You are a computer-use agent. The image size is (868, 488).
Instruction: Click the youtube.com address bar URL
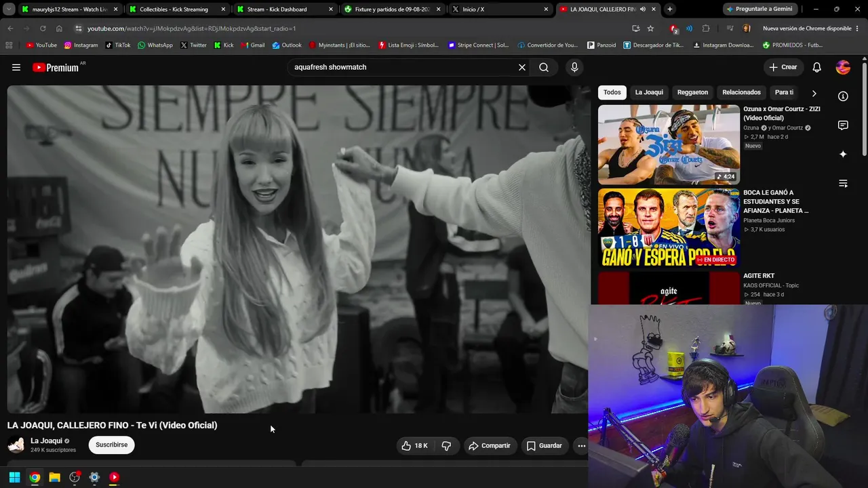click(192, 28)
